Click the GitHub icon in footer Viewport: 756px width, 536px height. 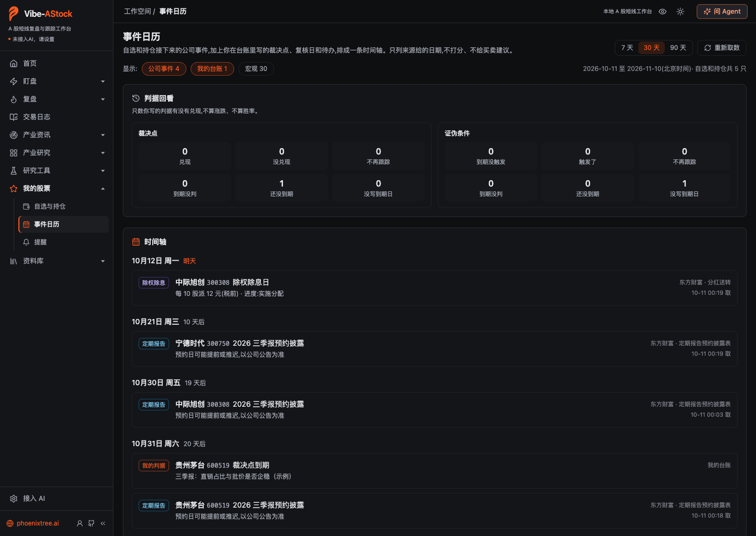(91, 523)
